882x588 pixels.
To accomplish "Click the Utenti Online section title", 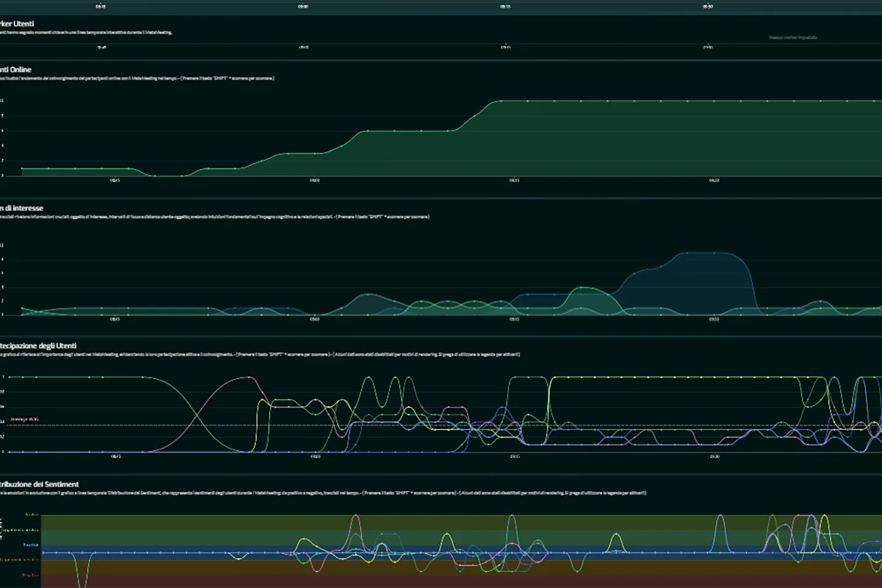I will [x=16, y=70].
